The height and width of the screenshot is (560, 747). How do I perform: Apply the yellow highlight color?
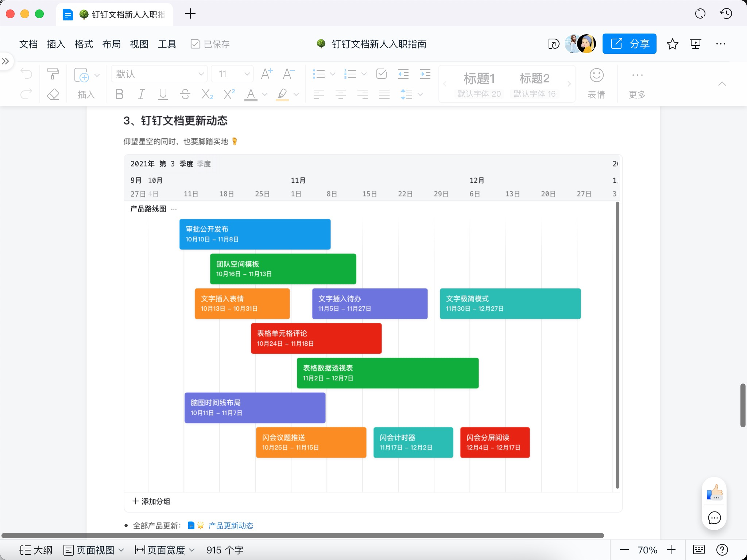click(x=282, y=94)
